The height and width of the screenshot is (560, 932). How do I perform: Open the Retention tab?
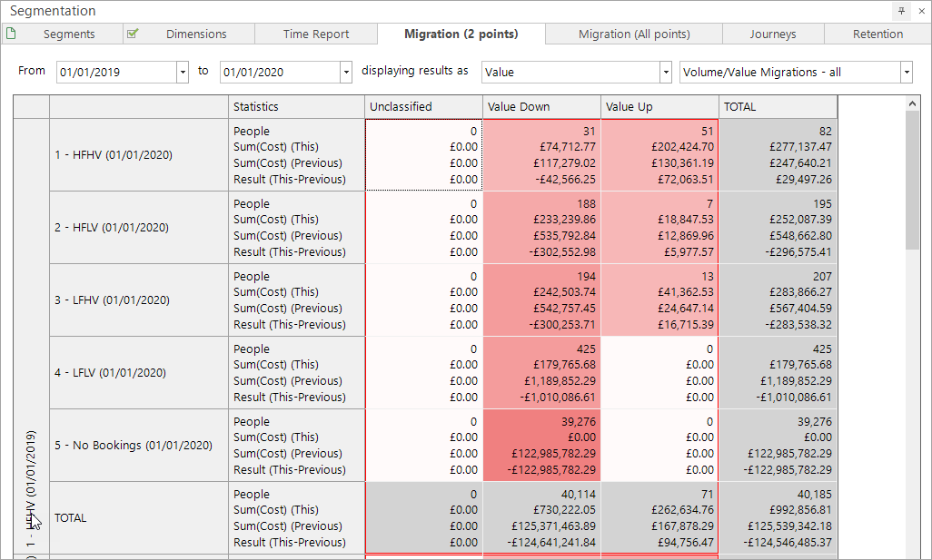[877, 34]
